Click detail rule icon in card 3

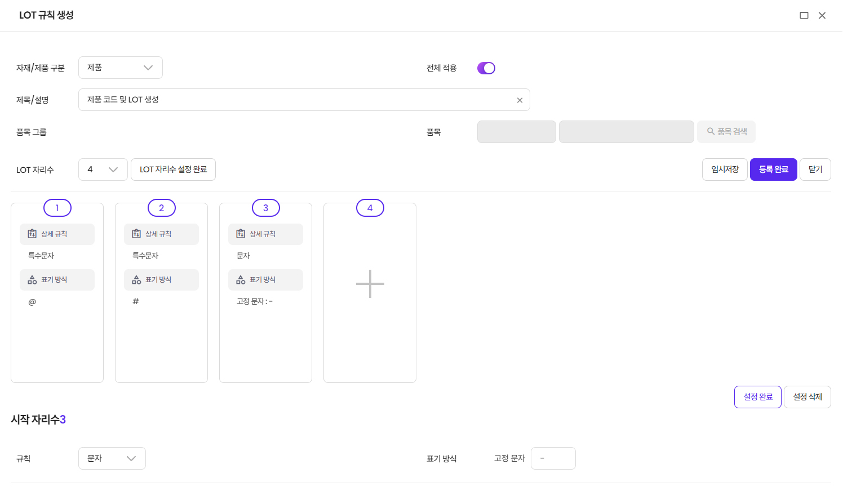point(241,234)
